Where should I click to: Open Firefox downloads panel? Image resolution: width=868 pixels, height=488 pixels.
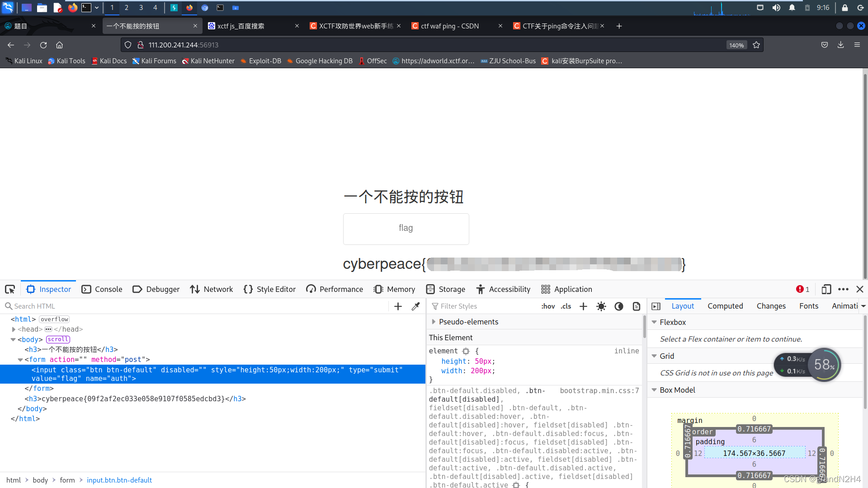(x=840, y=45)
